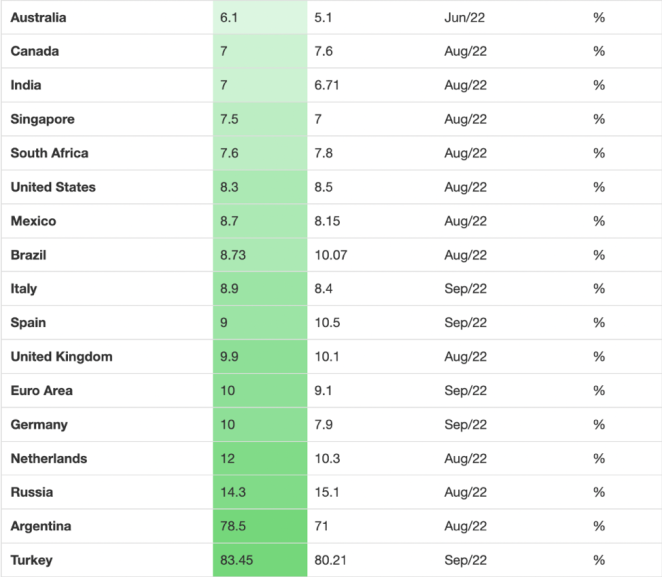
Task: Click the Canada row name
Action: pyautogui.click(x=34, y=51)
